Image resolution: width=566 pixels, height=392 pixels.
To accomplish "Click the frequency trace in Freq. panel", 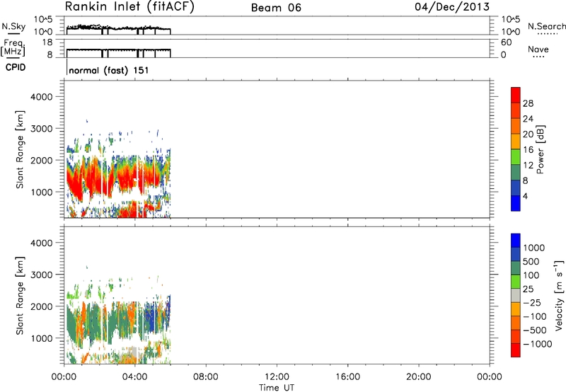I will tap(118, 50).
